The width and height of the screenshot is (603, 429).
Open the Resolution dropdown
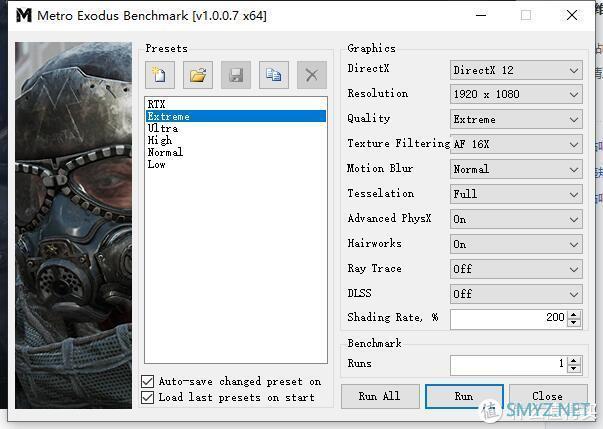516,95
